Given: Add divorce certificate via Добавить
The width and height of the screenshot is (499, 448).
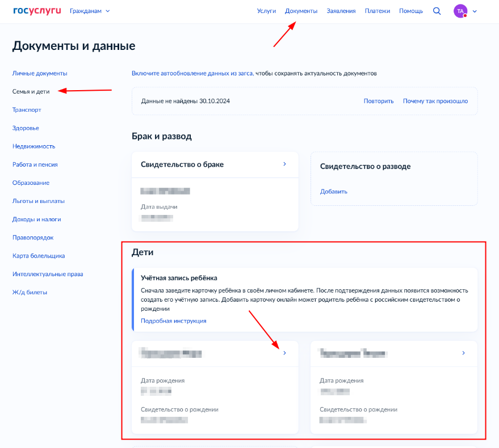Looking at the screenshot, I should pos(334,191).
